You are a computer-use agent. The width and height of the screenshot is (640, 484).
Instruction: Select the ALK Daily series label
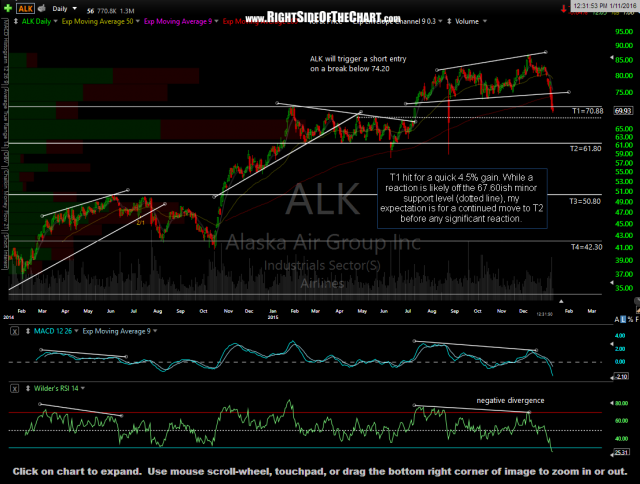point(36,21)
